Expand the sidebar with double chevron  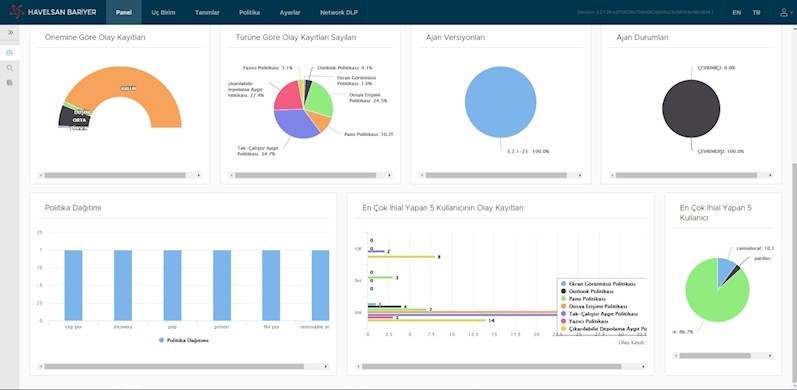(10, 32)
